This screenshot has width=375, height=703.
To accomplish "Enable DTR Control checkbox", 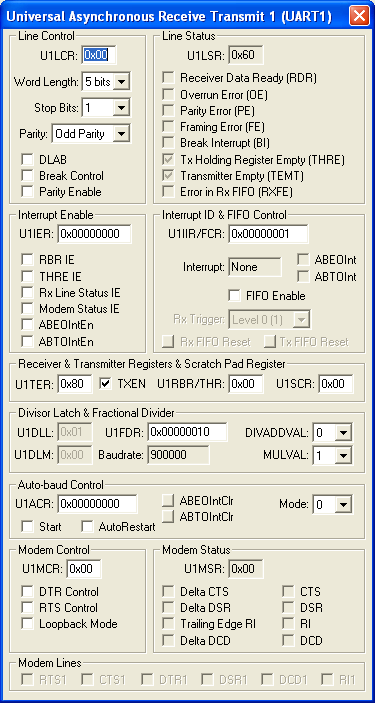I will [x=28, y=591].
